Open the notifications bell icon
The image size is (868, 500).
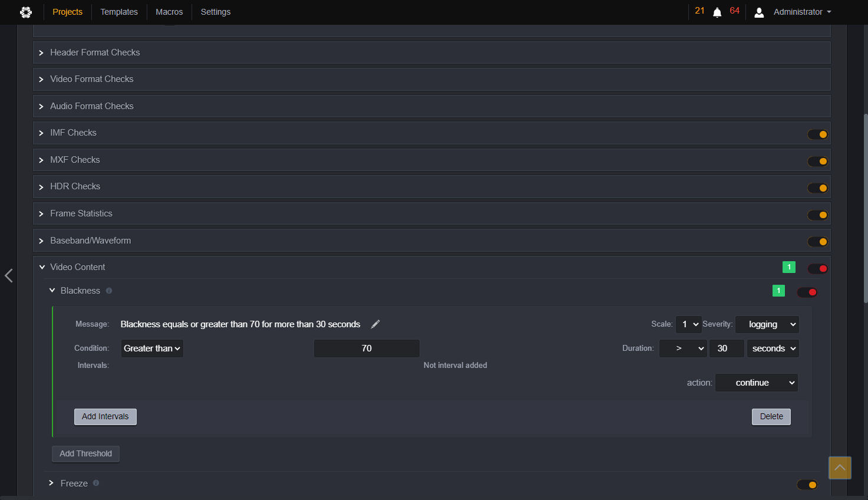tap(717, 12)
